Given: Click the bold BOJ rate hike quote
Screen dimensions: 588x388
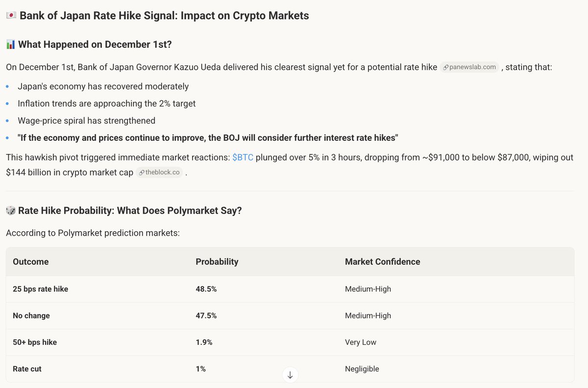Looking at the screenshot, I should pos(208,138).
